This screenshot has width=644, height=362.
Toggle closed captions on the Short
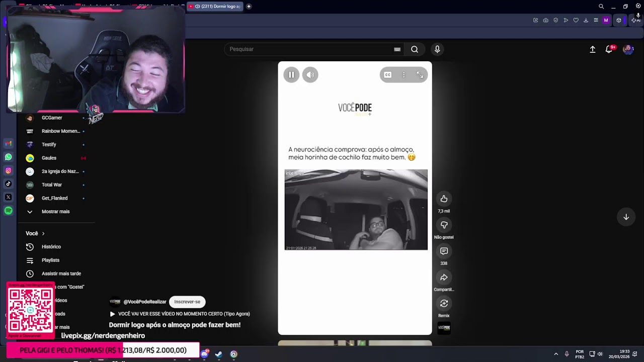tap(388, 75)
